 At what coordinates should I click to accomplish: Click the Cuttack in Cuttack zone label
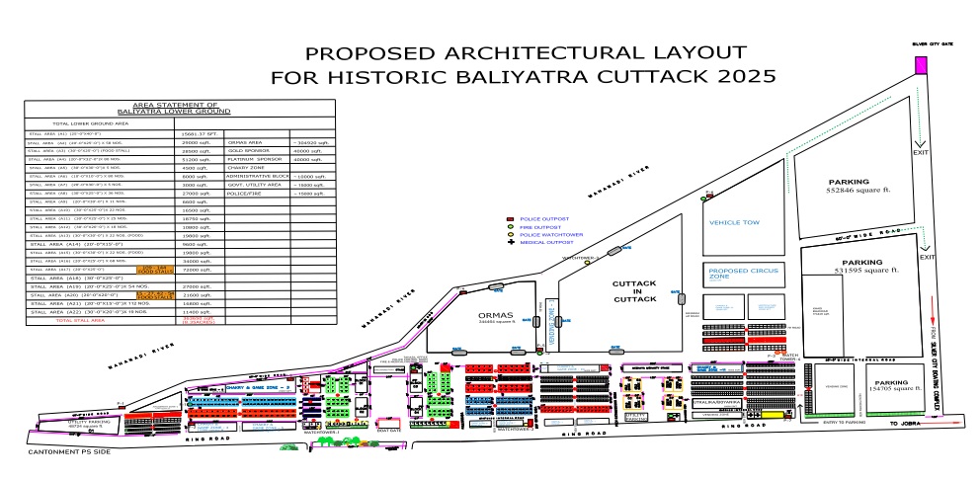click(x=633, y=291)
